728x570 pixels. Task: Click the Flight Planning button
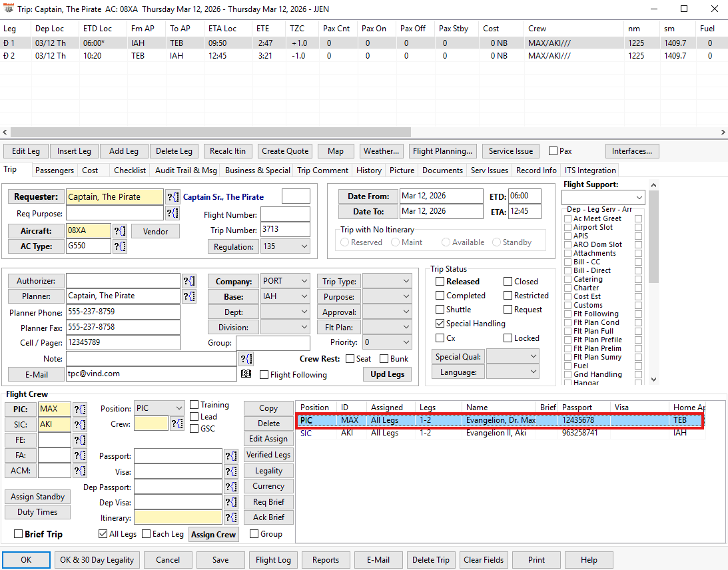(442, 151)
